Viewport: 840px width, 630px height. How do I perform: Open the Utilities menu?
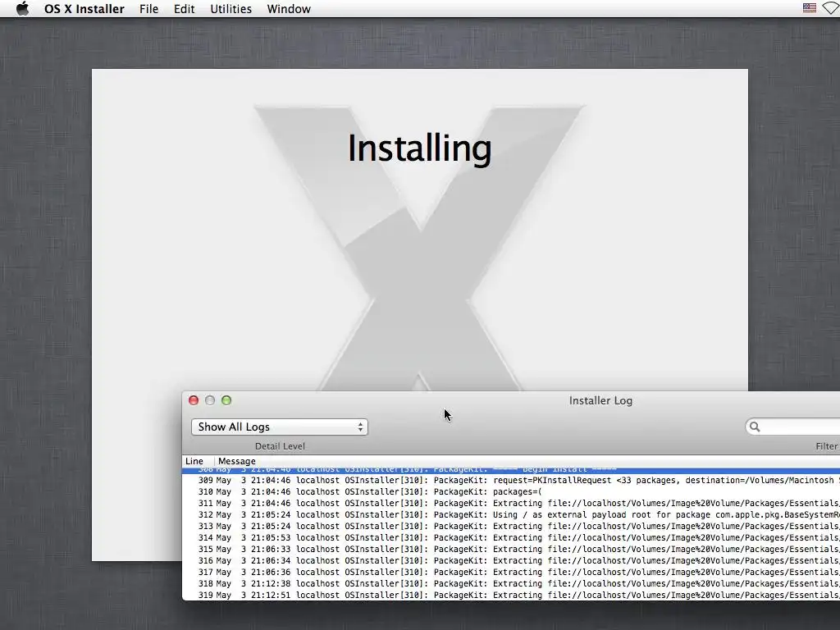pos(231,9)
